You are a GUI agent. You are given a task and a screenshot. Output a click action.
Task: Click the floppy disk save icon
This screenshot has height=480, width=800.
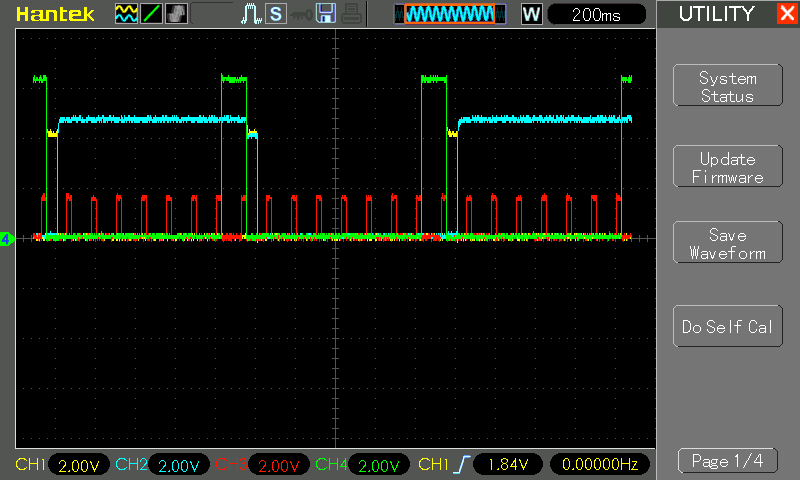point(325,14)
